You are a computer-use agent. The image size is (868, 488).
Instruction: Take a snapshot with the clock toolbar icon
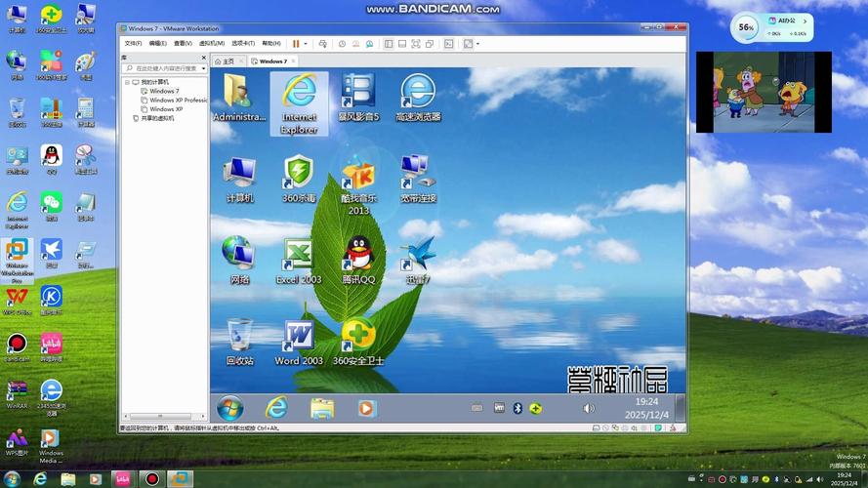point(342,44)
